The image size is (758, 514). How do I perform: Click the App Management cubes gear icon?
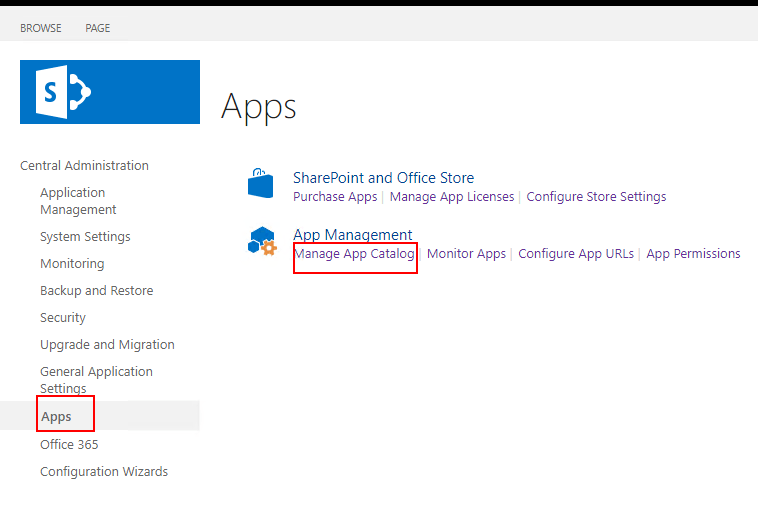click(261, 243)
